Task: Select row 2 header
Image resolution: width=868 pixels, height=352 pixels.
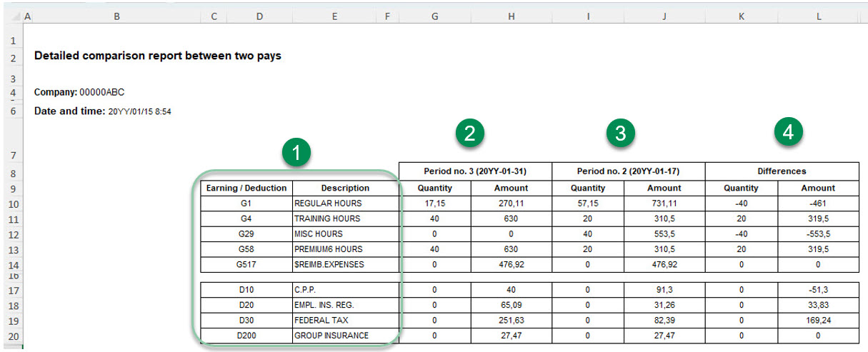Action: coord(12,56)
